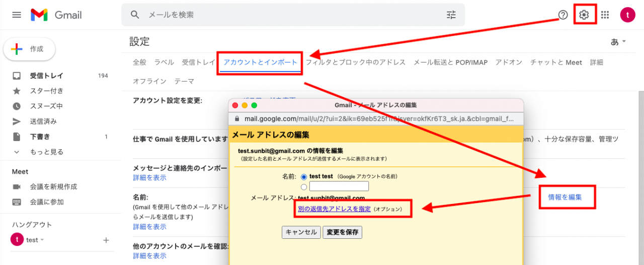Click the custom name text field

339,186
